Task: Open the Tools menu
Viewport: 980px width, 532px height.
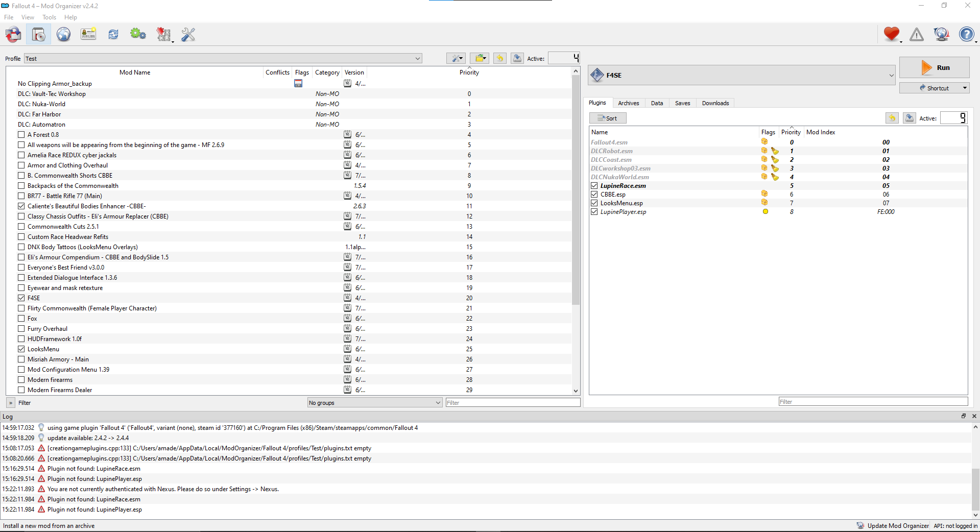Action: click(x=50, y=17)
